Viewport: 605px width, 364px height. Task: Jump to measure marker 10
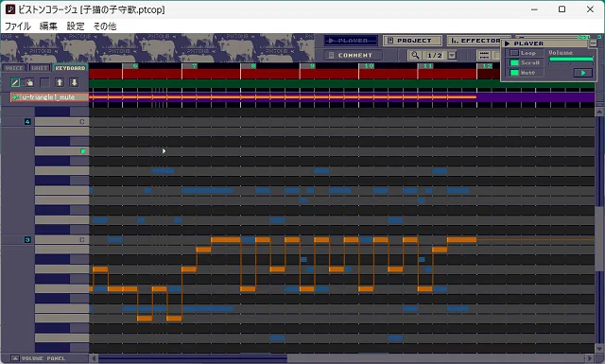(x=369, y=66)
